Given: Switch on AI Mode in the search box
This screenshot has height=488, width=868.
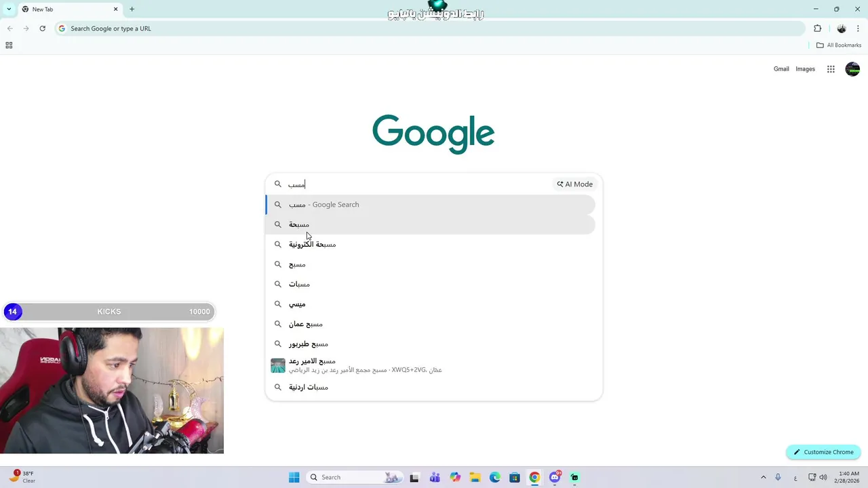Looking at the screenshot, I should pos(574,184).
